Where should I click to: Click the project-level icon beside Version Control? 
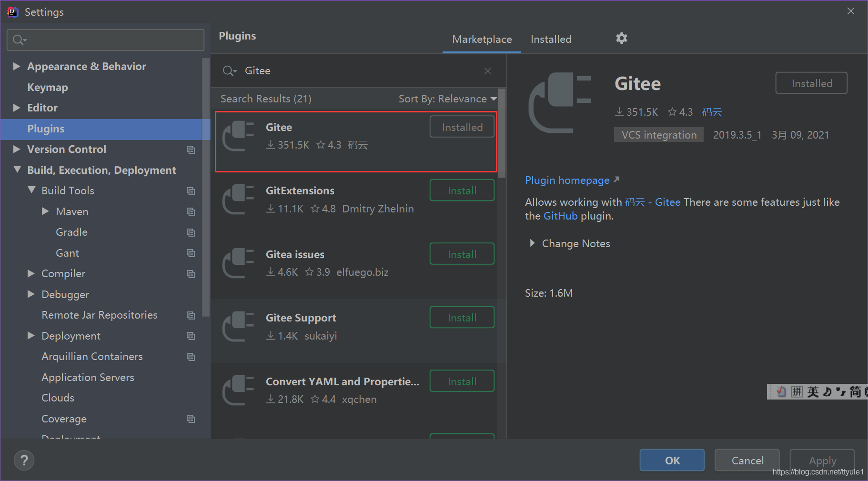coord(191,150)
